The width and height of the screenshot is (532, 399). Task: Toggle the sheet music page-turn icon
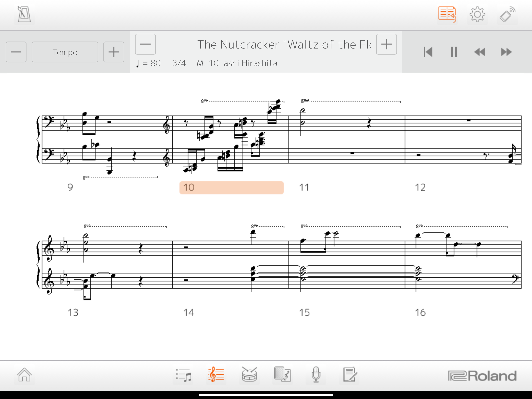(x=447, y=14)
